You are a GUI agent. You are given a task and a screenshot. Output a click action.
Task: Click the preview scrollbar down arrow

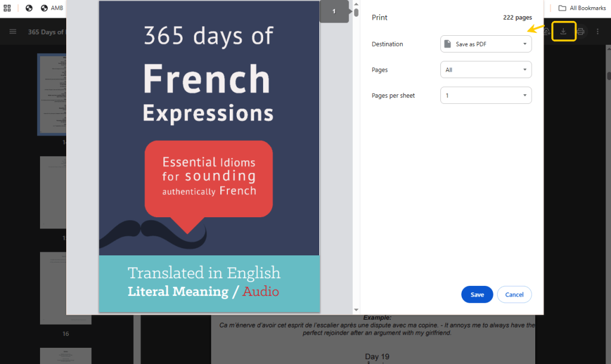tap(356, 310)
